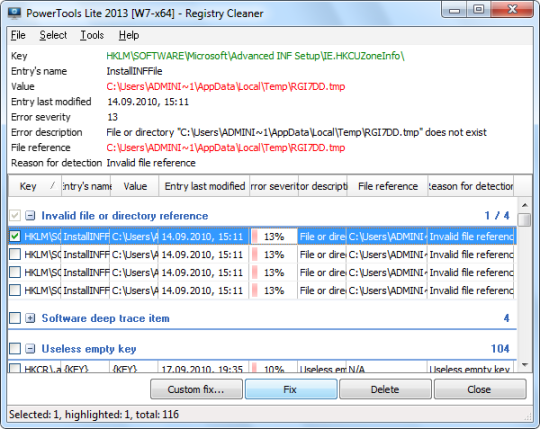Open the Tools menu
540x429 pixels.
[x=92, y=35]
